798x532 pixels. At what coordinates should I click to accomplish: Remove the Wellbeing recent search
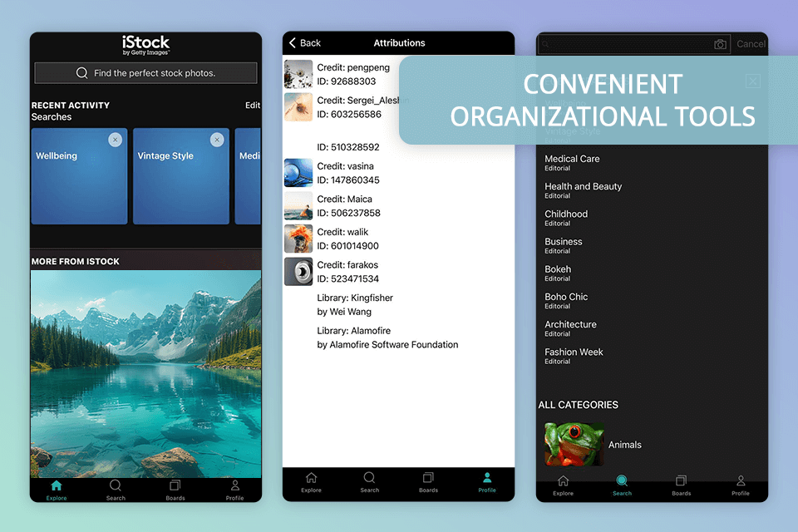tap(116, 140)
